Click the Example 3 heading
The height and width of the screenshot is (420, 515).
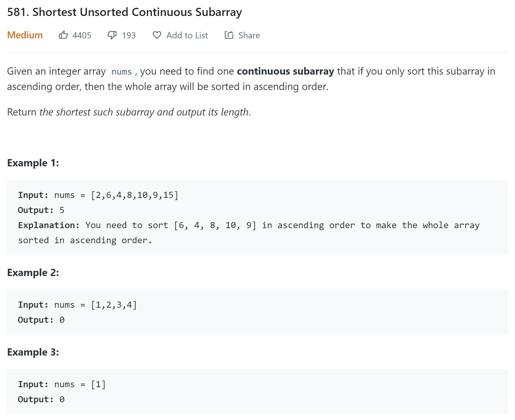33,352
